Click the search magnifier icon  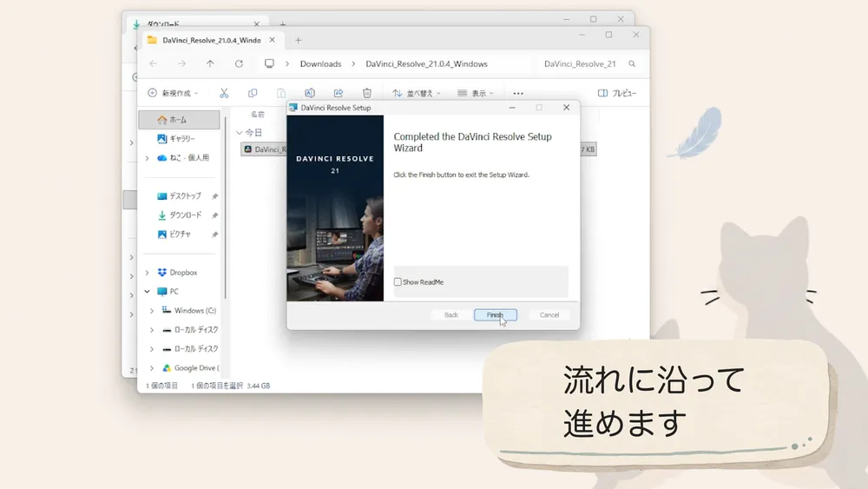tap(632, 63)
